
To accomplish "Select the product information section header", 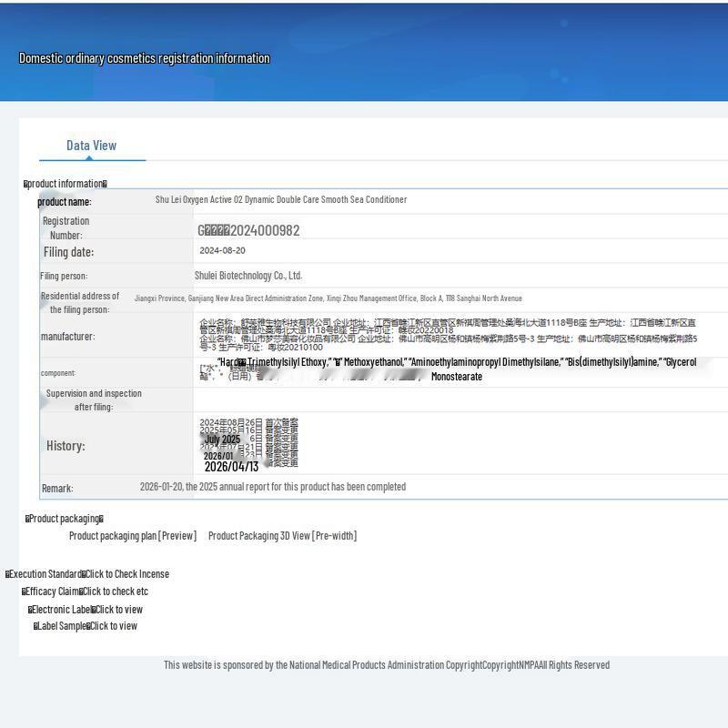I will point(66,184).
